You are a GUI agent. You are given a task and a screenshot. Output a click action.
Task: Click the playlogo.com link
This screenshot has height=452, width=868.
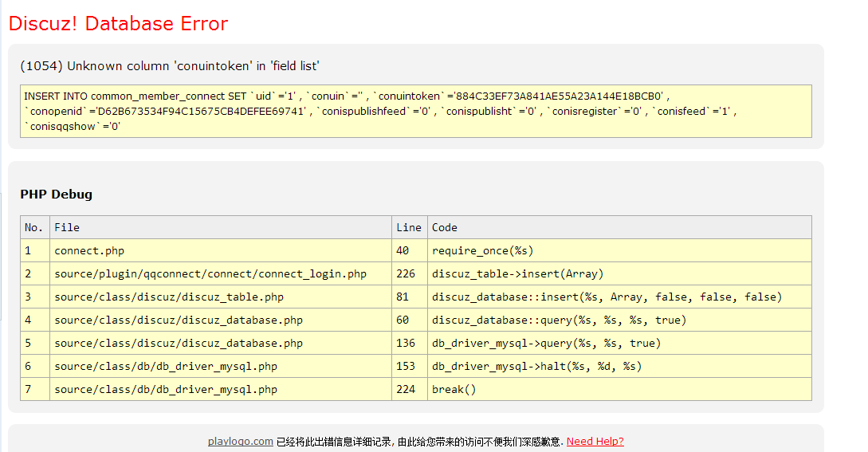240,442
